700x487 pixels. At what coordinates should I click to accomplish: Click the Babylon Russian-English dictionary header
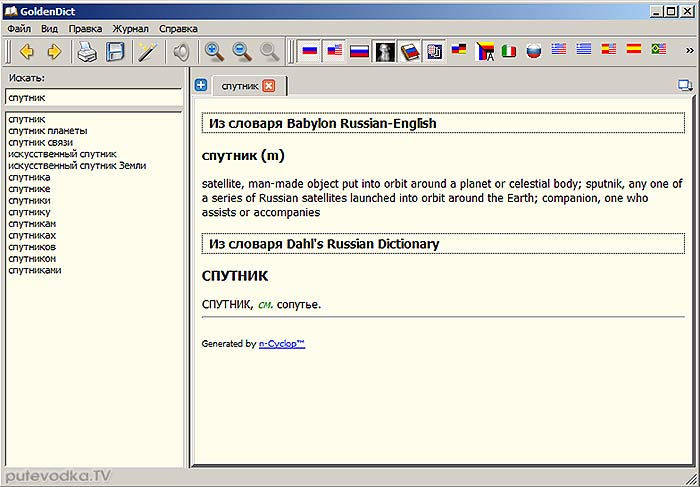tap(443, 123)
